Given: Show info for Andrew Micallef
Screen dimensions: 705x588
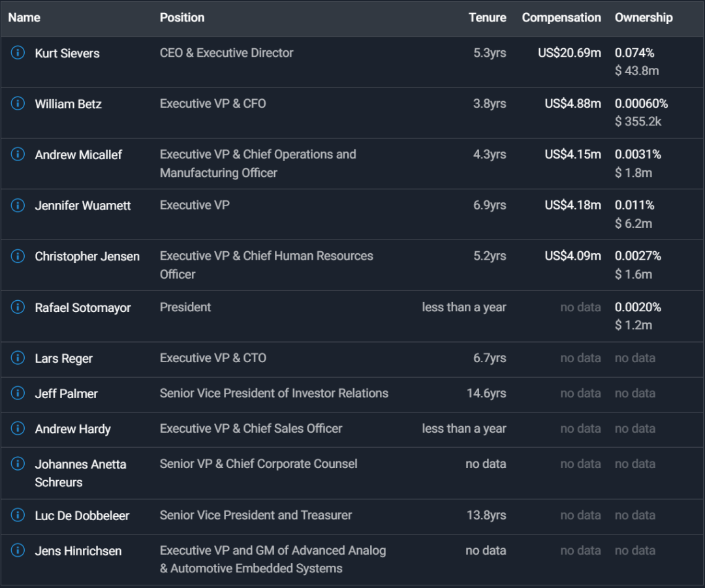Looking at the screenshot, I should coord(18,154).
